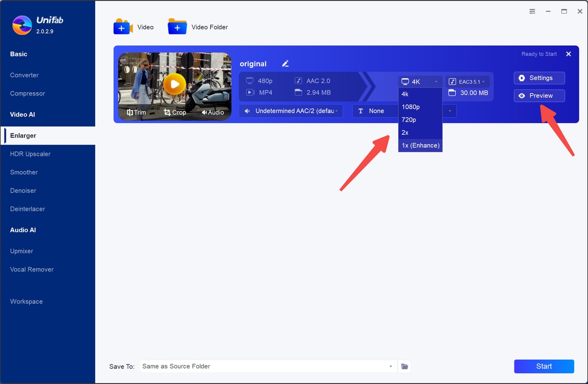Click the add Video Folder icon
The width and height of the screenshot is (588, 384).
[177, 27]
